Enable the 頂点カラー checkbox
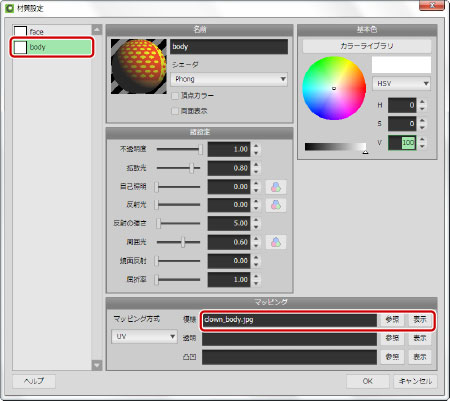The image size is (450, 401). tap(175, 96)
